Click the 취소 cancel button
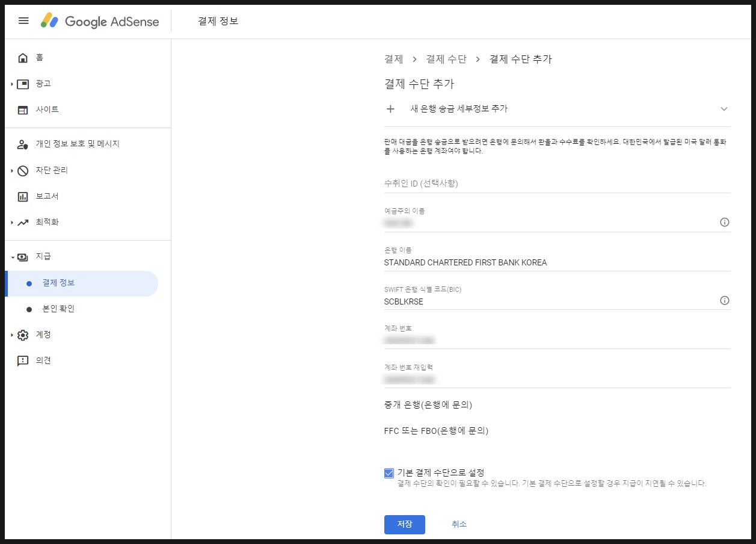Screen dimensions: 756x544 coord(459,524)
